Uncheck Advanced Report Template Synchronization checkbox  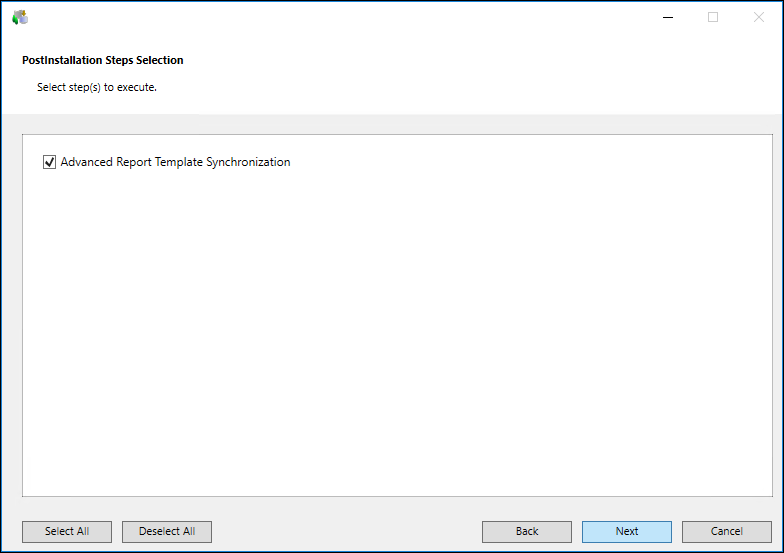tap(49, 162)
